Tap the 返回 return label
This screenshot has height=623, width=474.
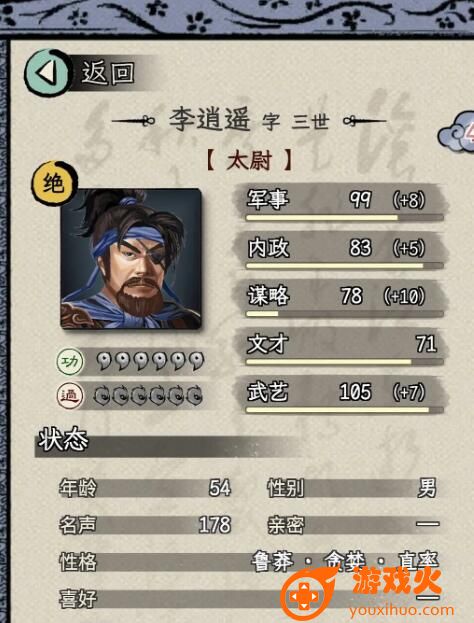pos(108,74)
